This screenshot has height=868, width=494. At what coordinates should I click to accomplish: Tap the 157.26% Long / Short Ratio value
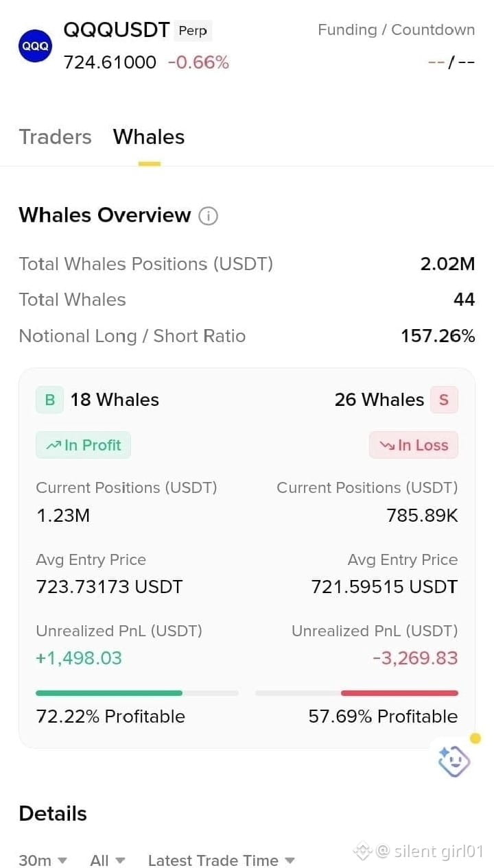(438, 336)
